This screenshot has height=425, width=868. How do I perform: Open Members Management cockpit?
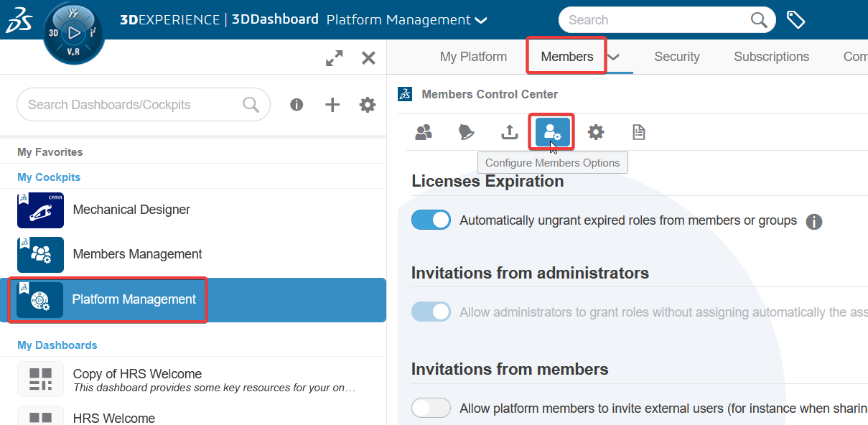coord(193,255)
